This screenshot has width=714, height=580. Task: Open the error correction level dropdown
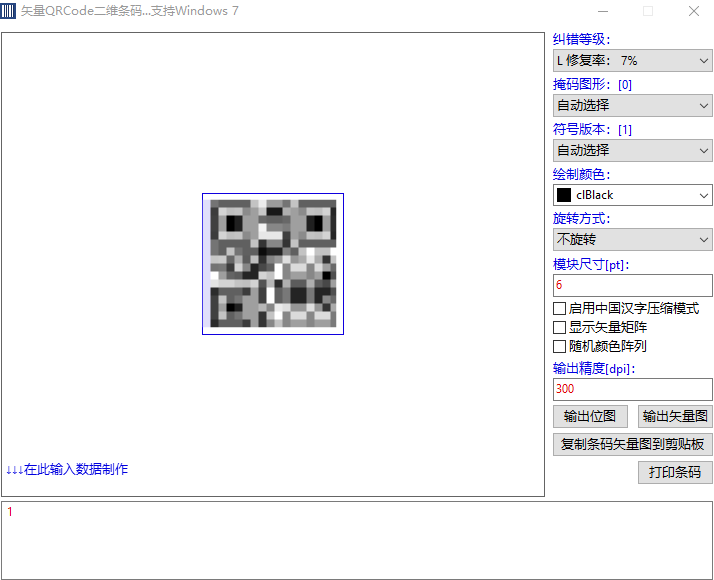(632, 61)
